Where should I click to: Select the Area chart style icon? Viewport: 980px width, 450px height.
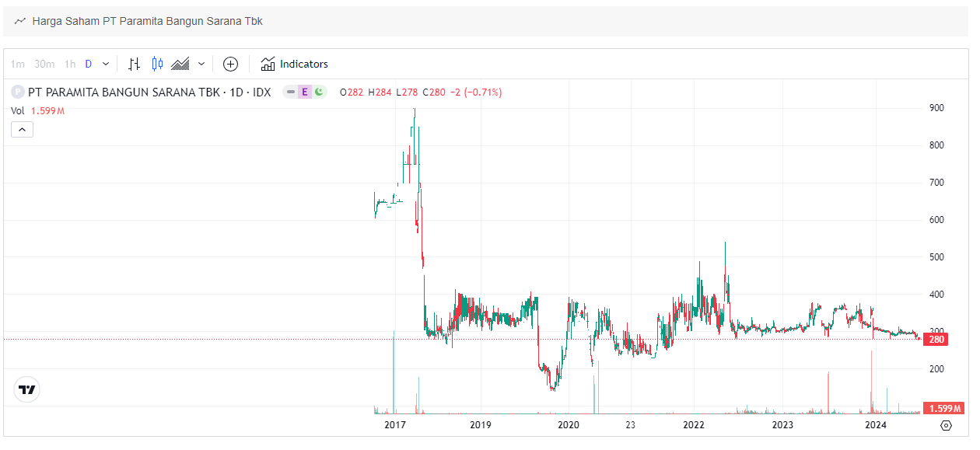pyautogui.click(x=180, y=64)
